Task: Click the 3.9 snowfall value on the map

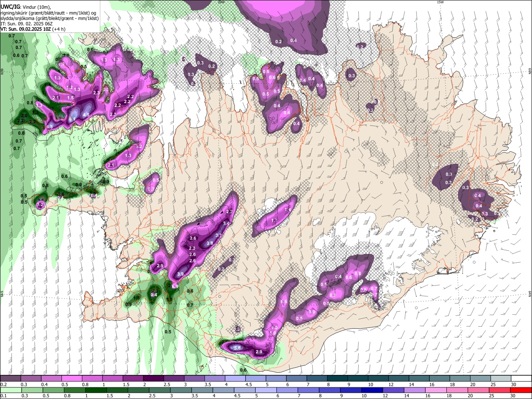Action: (x=180, y=274)
